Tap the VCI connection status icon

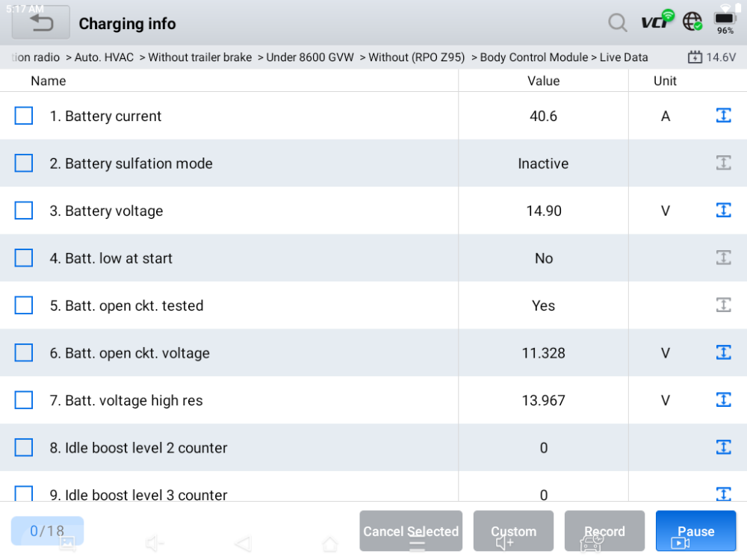tap(657, 20)
